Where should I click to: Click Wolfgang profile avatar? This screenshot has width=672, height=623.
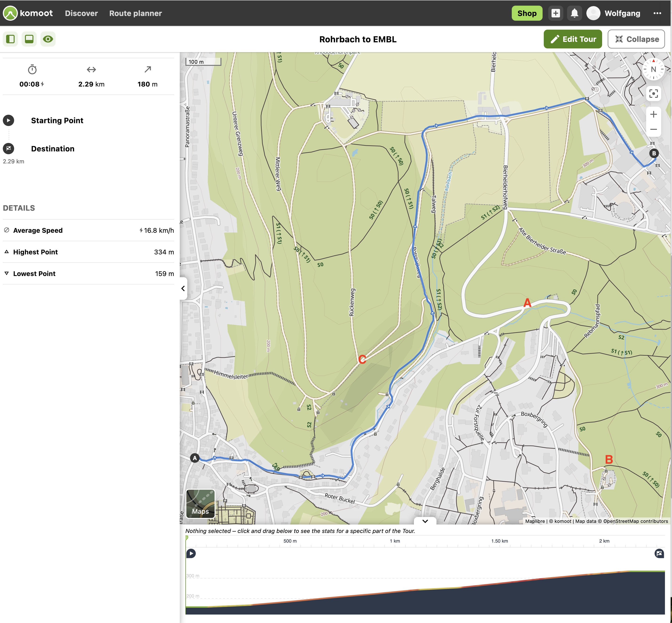pos(593,13)
